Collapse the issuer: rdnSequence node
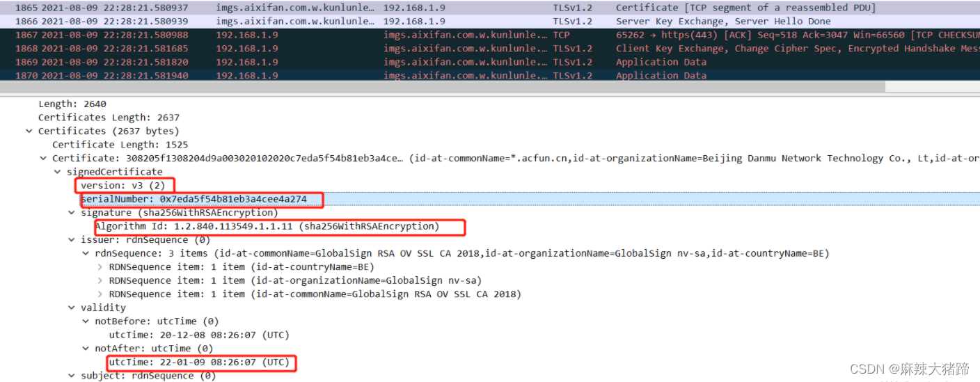The image size is (980, 382). pyautogui.click(x=72, y=240)
